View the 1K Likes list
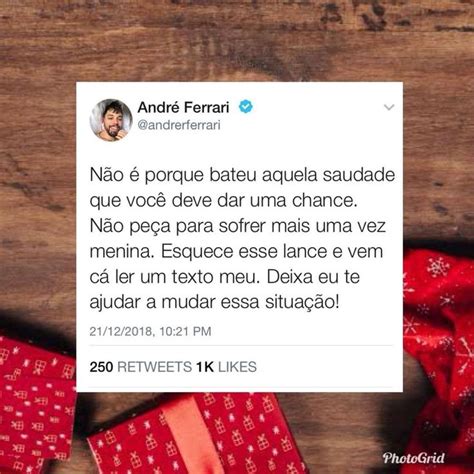This screenshot has width=474, height=474. point(227,367)
